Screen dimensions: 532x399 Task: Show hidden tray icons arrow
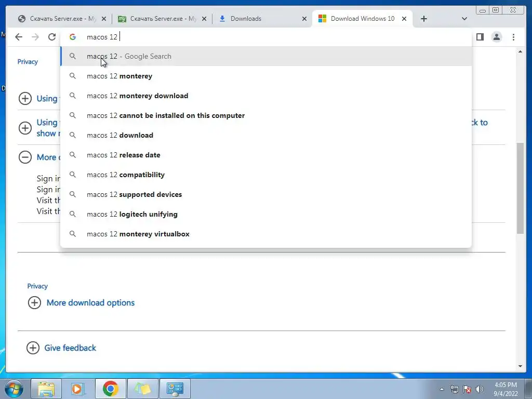point(442,389)
